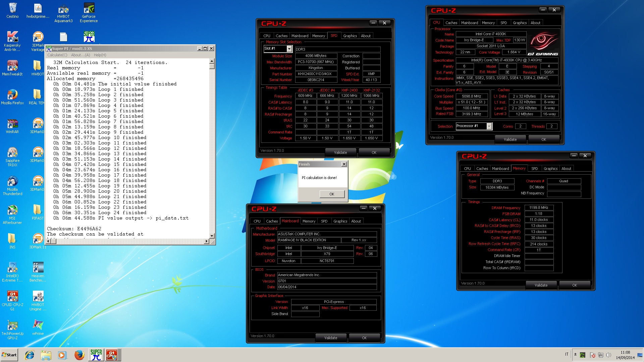The width and height of the screenshot is (644, 362).
Task: Open Windows Media Player taskbar icon
Action: point(62,355)
